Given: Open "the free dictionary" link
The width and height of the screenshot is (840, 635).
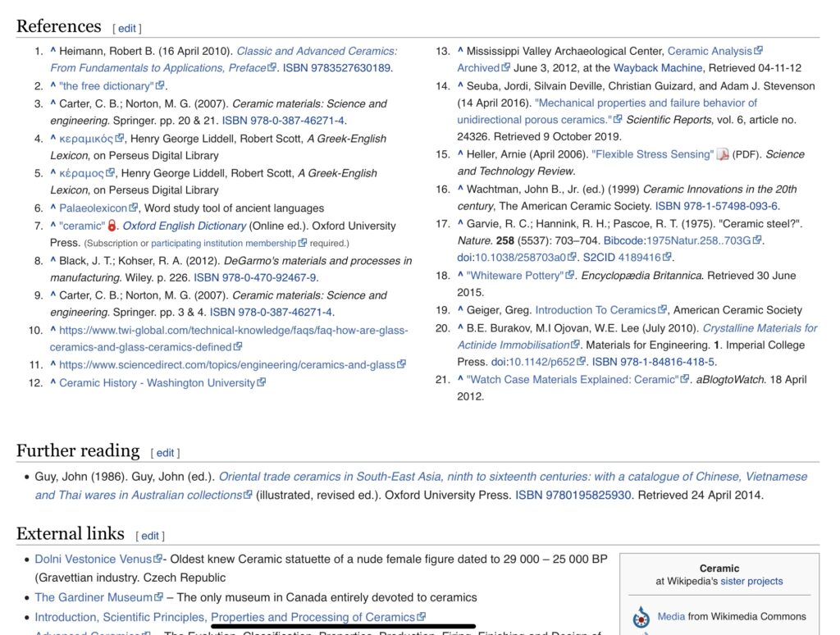Looking at the screenshot, I should 107,86.
